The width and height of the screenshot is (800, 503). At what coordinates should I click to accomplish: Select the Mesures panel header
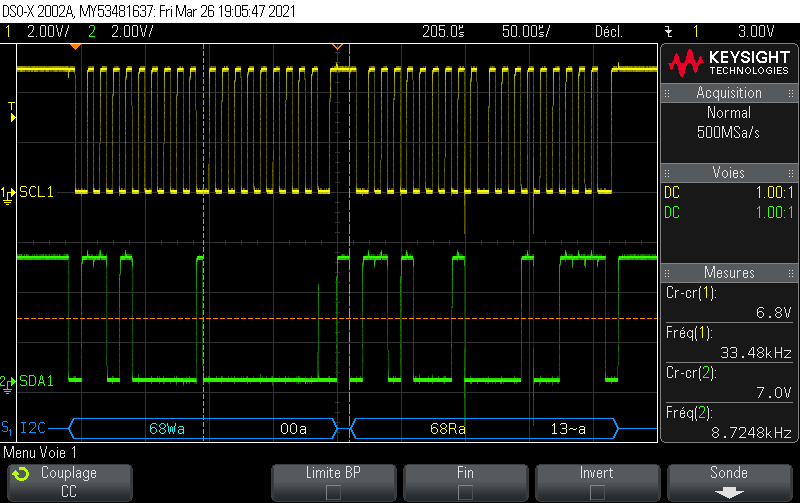click(729, 272)
